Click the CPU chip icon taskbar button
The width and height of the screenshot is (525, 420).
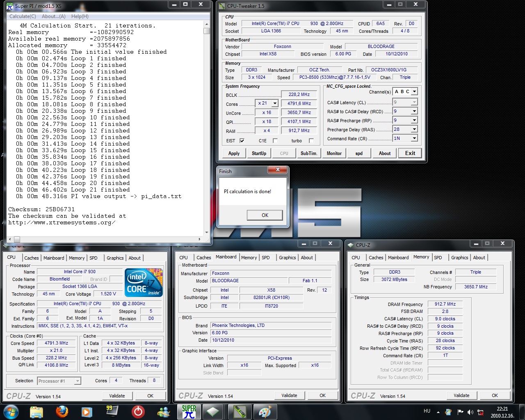[213, 411]
